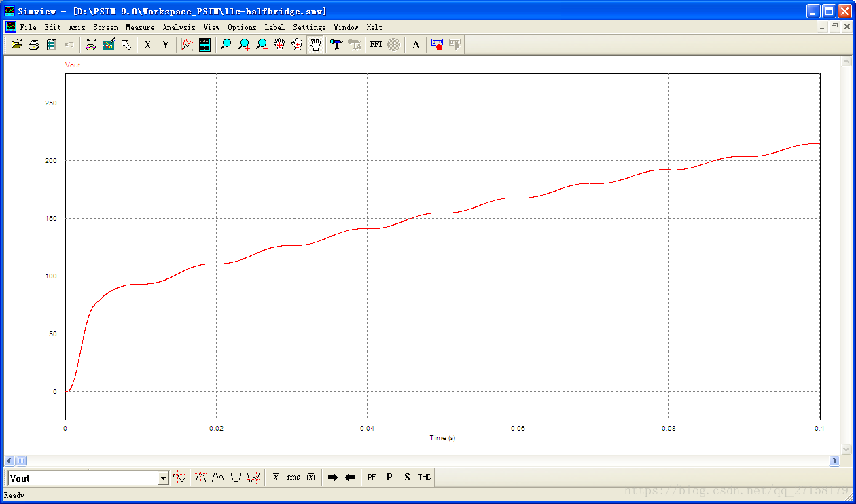Click the horizontal scrollbar left arrow
This screenshot has height=504, width=856.
[10, 461]
